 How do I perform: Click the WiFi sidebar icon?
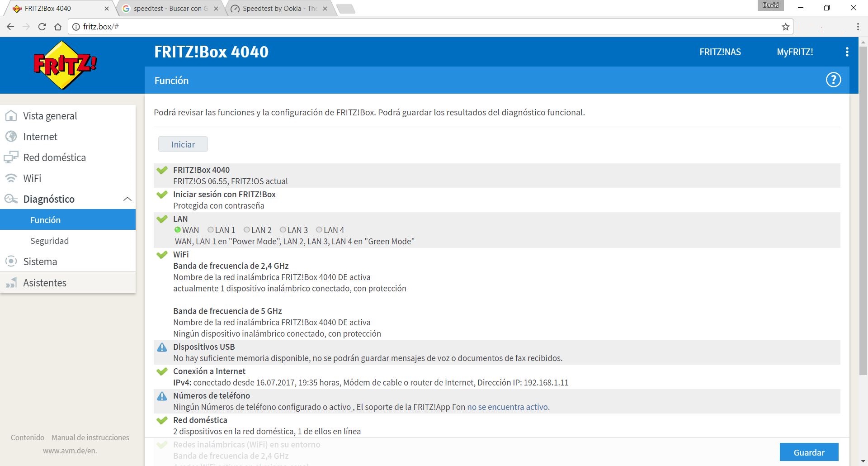click(10, 178)
